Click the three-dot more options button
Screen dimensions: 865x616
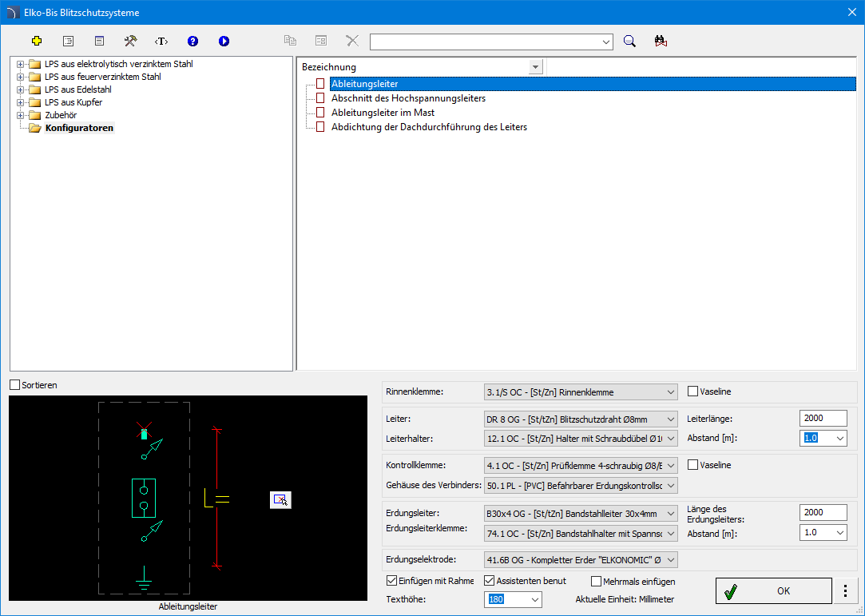point(845,591)
